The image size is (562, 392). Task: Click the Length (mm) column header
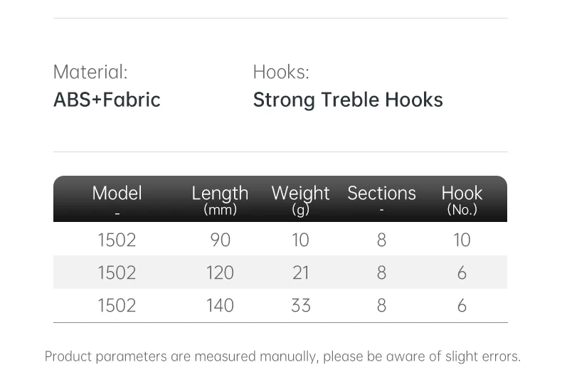click(x=220, y=198)
